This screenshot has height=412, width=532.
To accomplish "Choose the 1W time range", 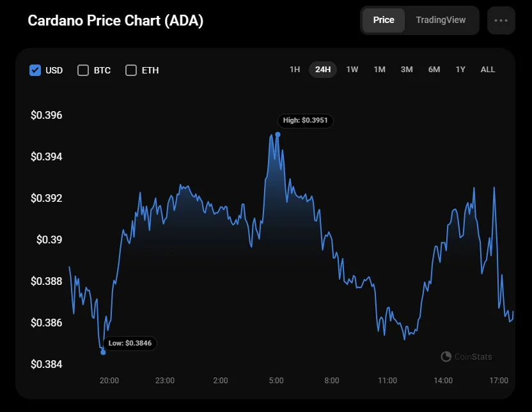I will pyautogui.click(x=352, y=70).
